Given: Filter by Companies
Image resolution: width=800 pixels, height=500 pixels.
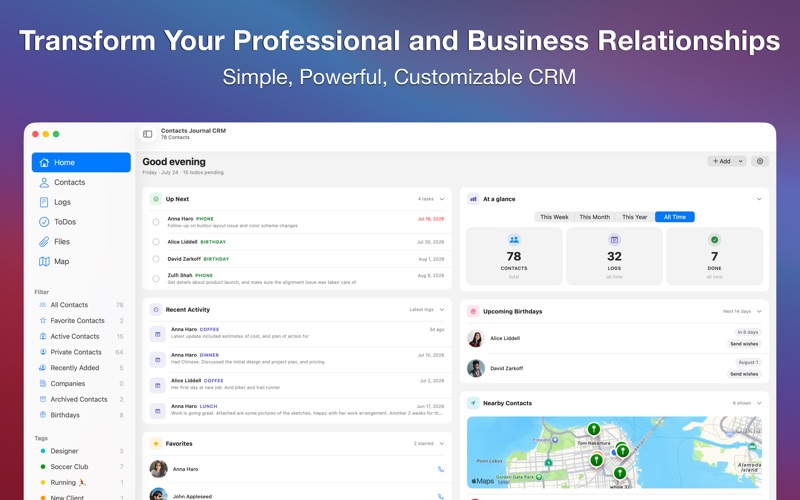Looking at the screenshot, I should click(x=81, y=384).
